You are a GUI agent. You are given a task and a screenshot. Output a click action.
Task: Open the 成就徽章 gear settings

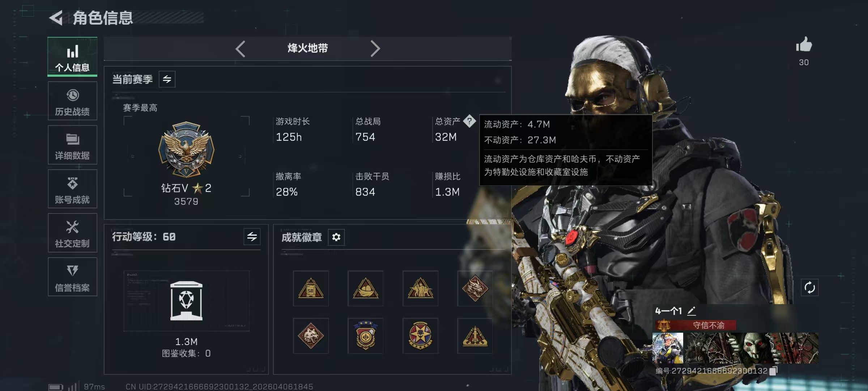pyautogui.click(x=336, y=237)
